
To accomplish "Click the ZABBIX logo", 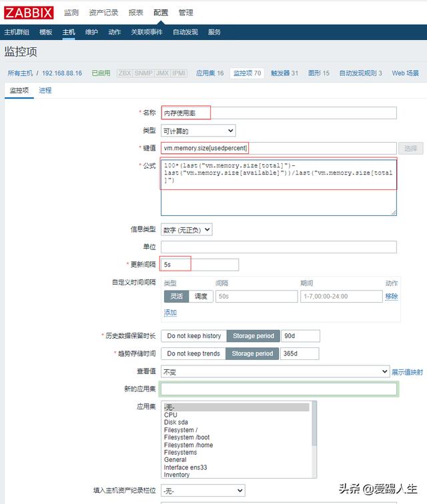I will click(x=29, y=13).
